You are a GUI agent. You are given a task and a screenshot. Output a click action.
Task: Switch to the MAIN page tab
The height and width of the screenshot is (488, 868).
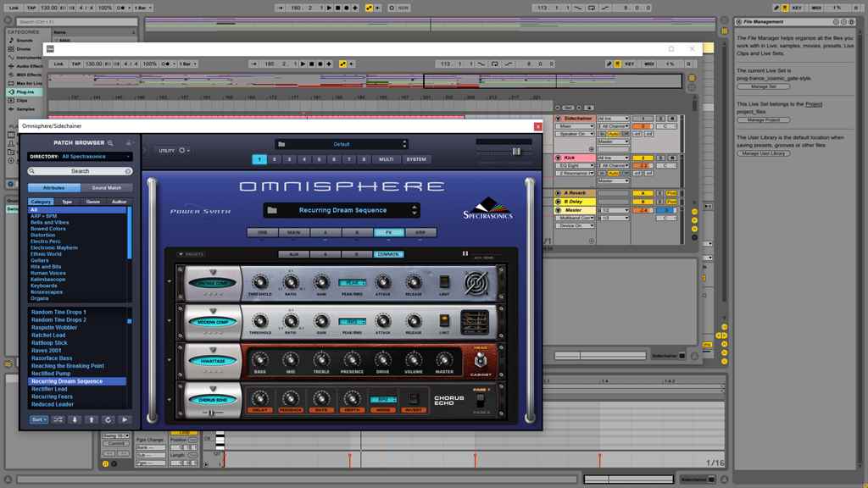pos(294,233)
